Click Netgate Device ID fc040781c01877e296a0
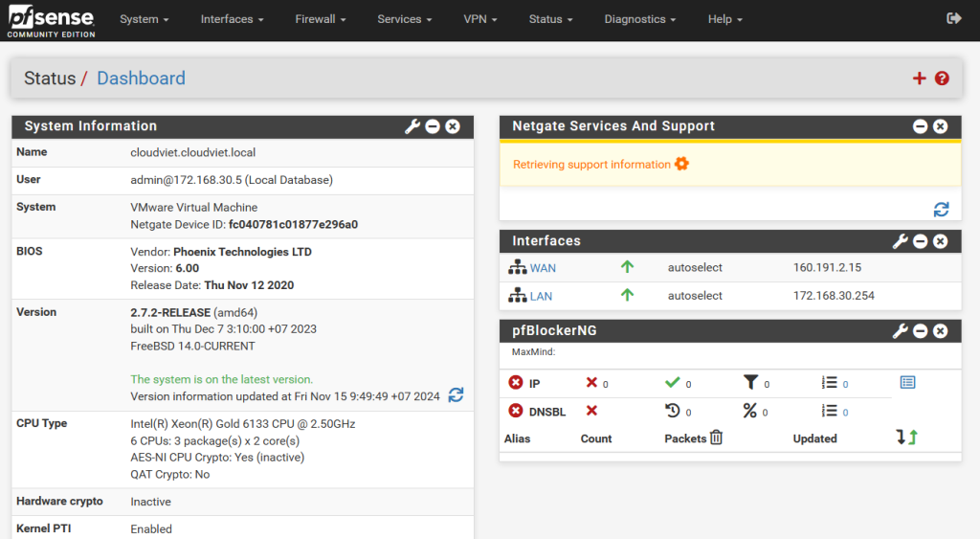980x539 pixels. (293, 224)
